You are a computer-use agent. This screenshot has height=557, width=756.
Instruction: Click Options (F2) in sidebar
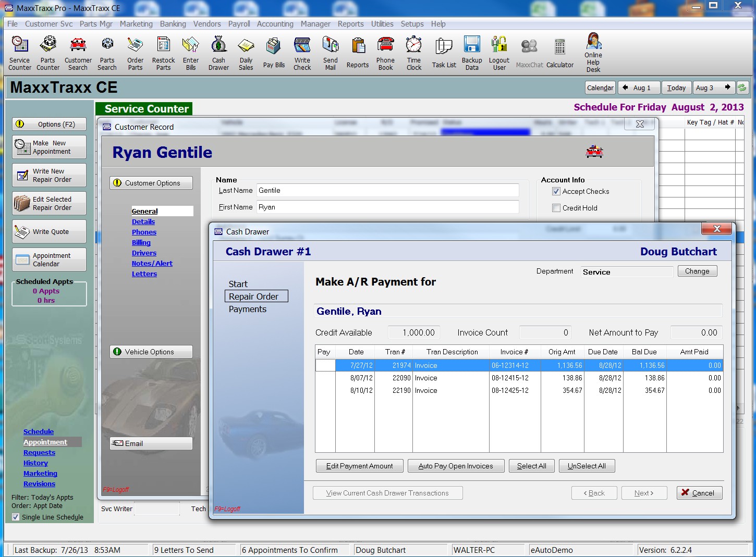[x=50, y=124]
